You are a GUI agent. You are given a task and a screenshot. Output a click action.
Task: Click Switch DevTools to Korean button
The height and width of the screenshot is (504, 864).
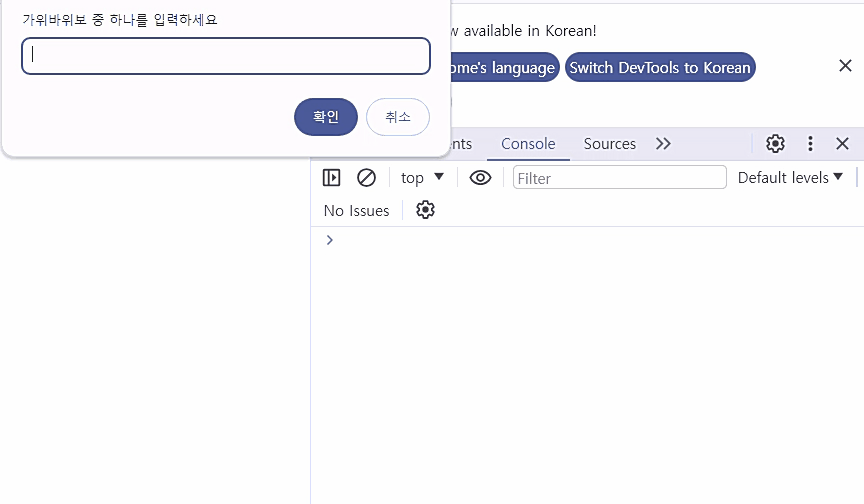coord(660,67)
